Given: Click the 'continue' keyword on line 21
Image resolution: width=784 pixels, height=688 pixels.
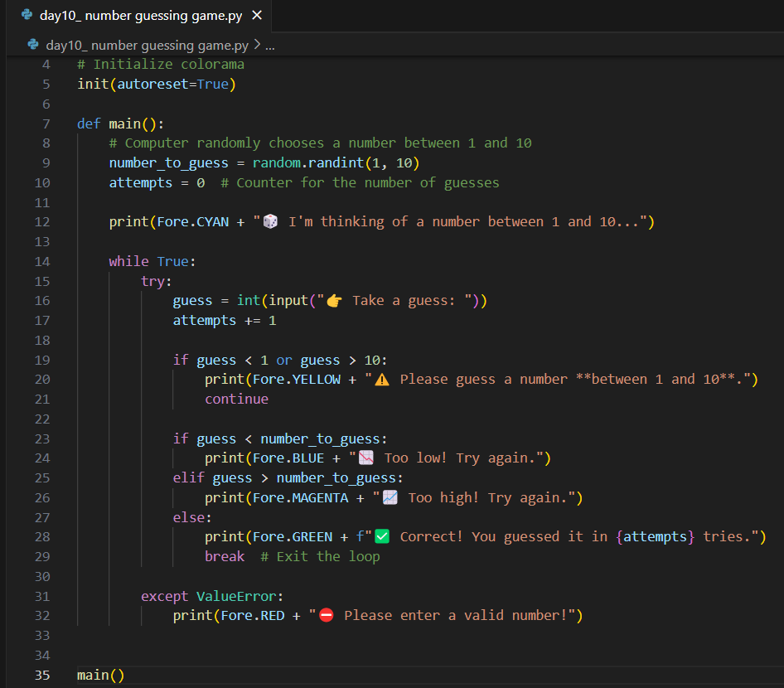Looking at the screenshot, I should pyautogui.click(x=236, y=399).
